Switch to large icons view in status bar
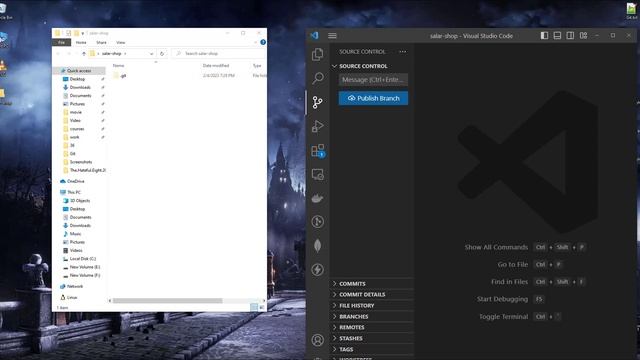640x360 pixels. pos(262,307)
